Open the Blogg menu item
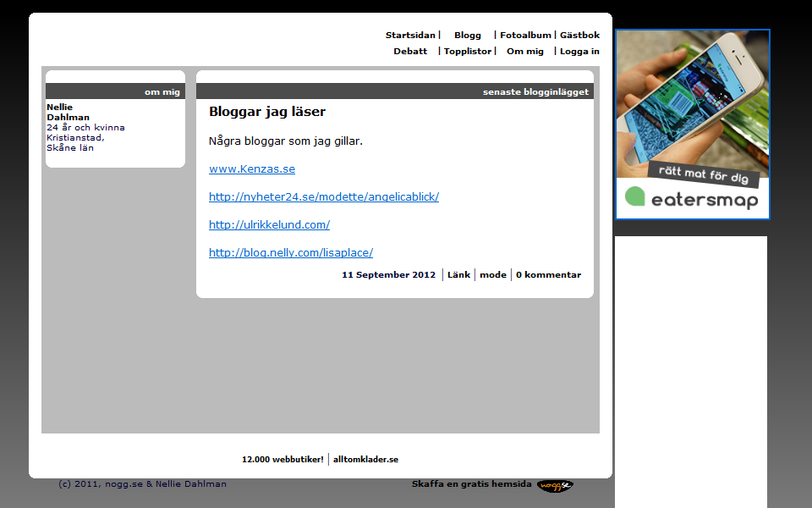Screen dimensions: 812x508 [x=467, y=36]
